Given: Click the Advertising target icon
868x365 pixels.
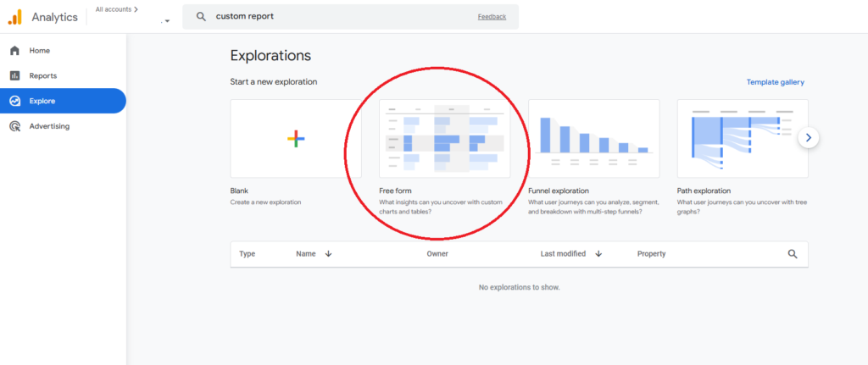Looking at the screenshot, I should coord(14,127).
